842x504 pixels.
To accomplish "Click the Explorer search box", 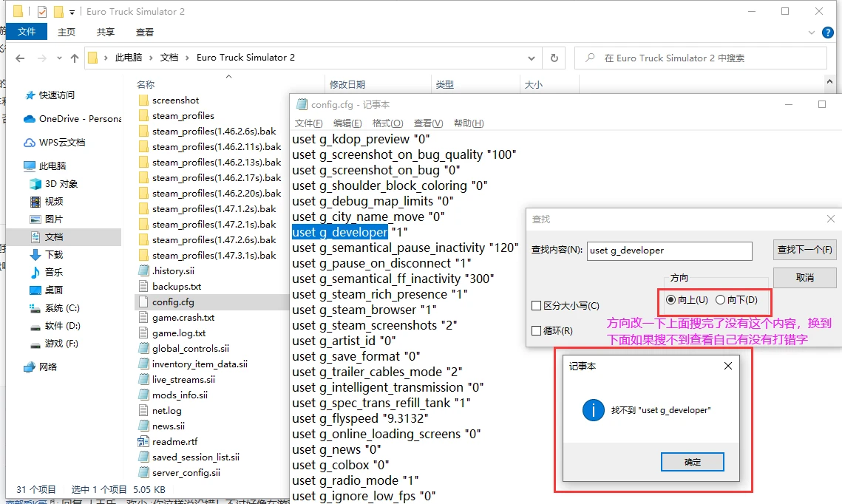I will tap(701, 58).
